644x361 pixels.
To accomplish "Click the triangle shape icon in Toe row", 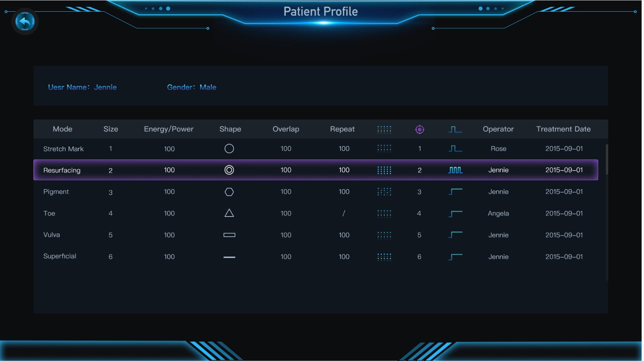I will coord(229,213).
